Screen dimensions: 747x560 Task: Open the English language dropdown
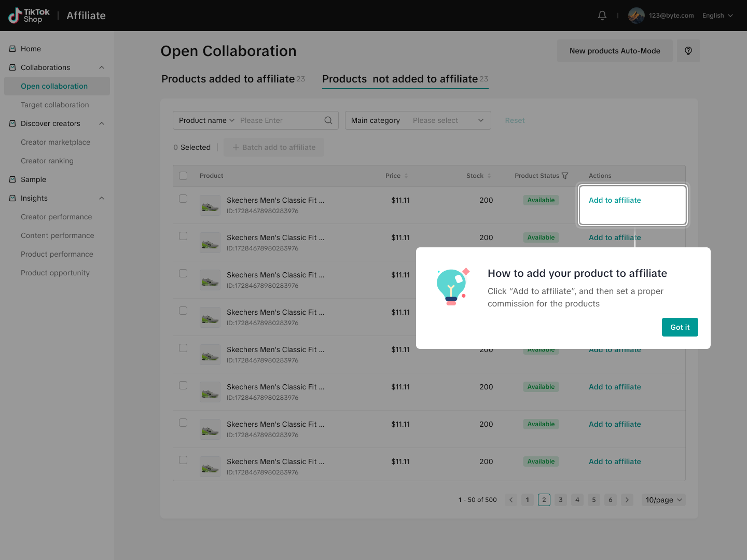point(718,16)
